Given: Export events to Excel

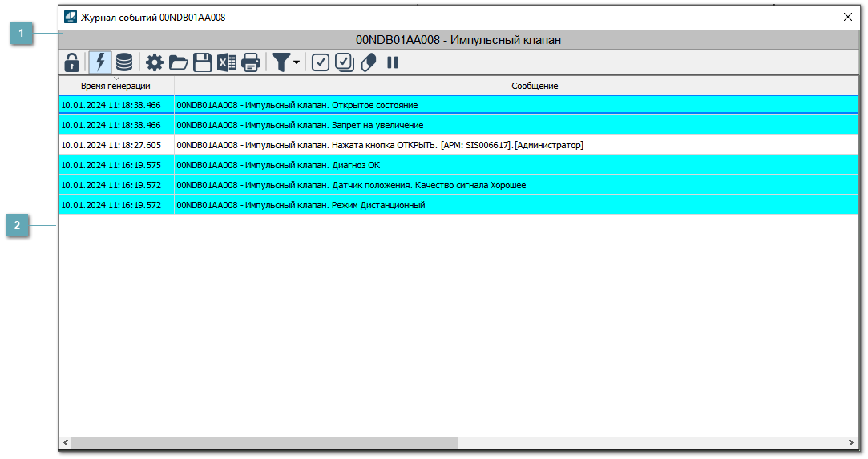Looking at the screenshot, I should [227, 62].
